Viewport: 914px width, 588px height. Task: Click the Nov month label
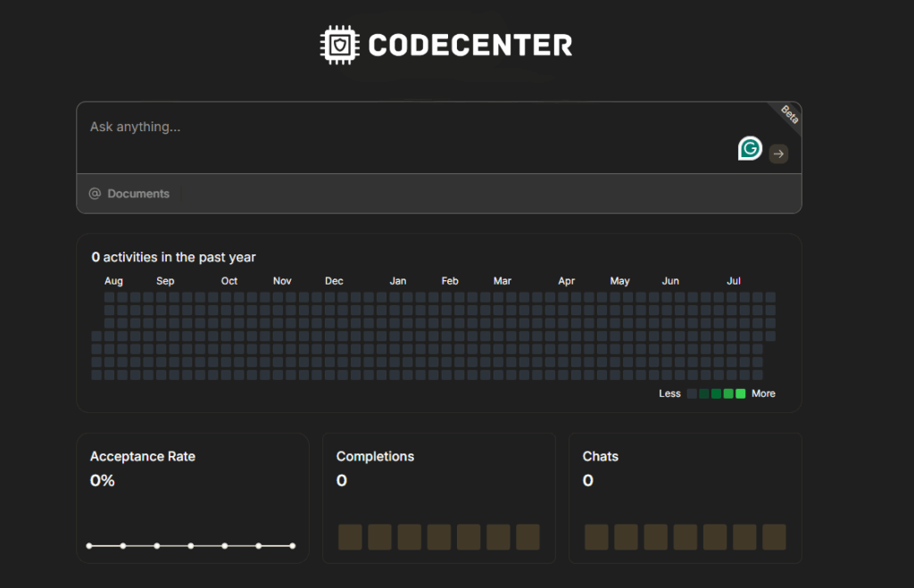click(x=282, y=281)
